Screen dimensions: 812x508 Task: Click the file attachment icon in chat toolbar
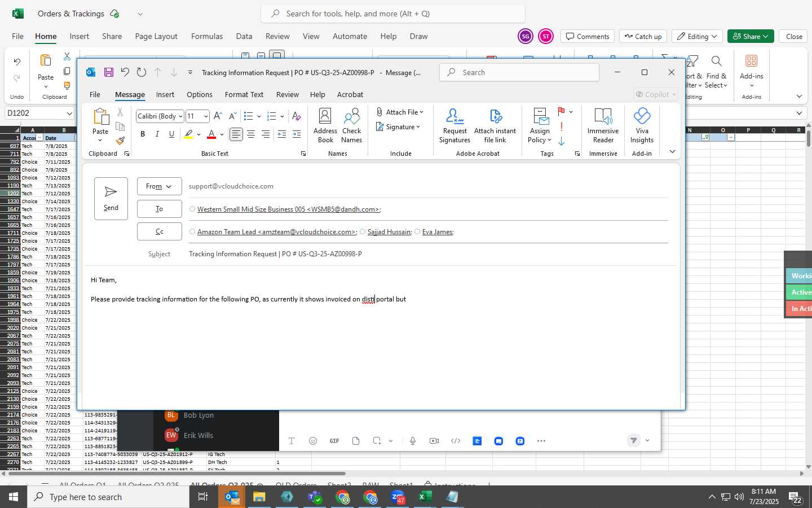(x=356, y=441)
